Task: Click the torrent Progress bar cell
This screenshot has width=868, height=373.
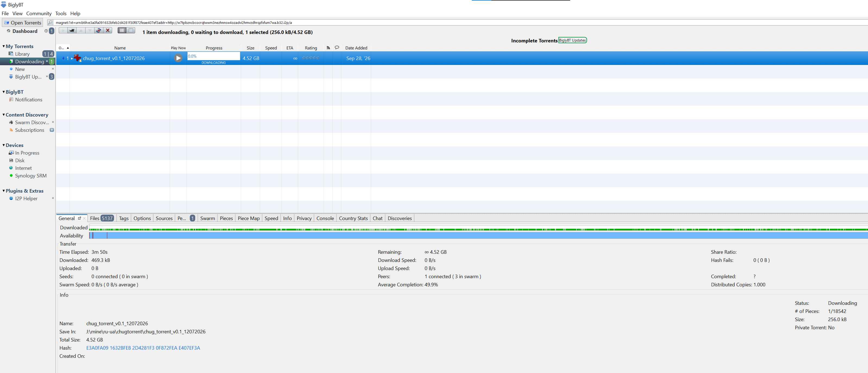Action: tap(214, 58)
